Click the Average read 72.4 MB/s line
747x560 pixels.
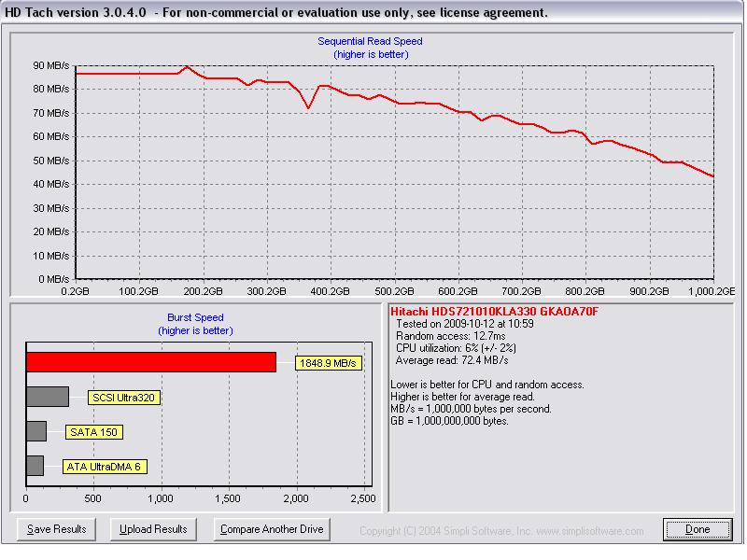pyautogui.click(x=452, y=360)
